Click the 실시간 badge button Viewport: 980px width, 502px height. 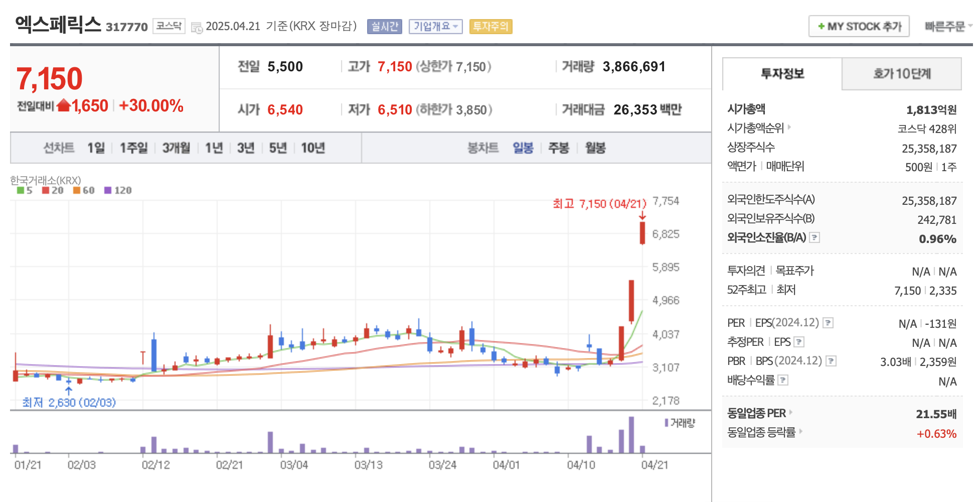click(x=385, y=27)
